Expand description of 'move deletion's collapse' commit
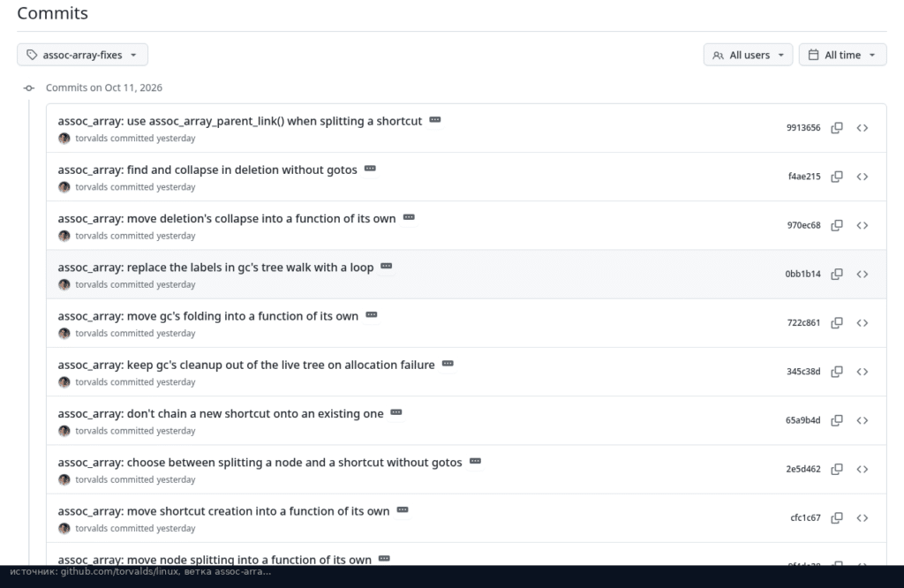Viewport: 904px width, 588px height. [x=409, y=217]
